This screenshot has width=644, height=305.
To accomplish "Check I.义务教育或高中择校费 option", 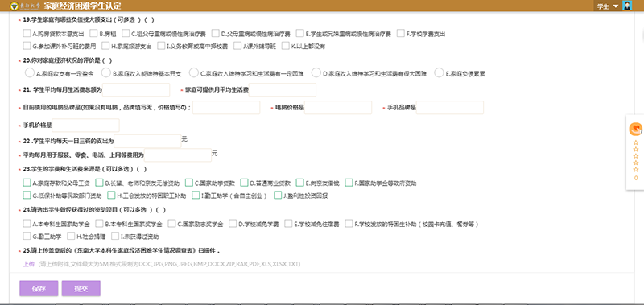I will 162,46.
